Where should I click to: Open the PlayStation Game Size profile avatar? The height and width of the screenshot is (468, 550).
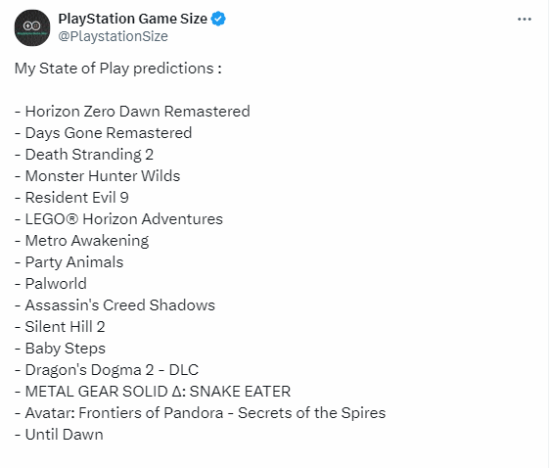(32, 28)
